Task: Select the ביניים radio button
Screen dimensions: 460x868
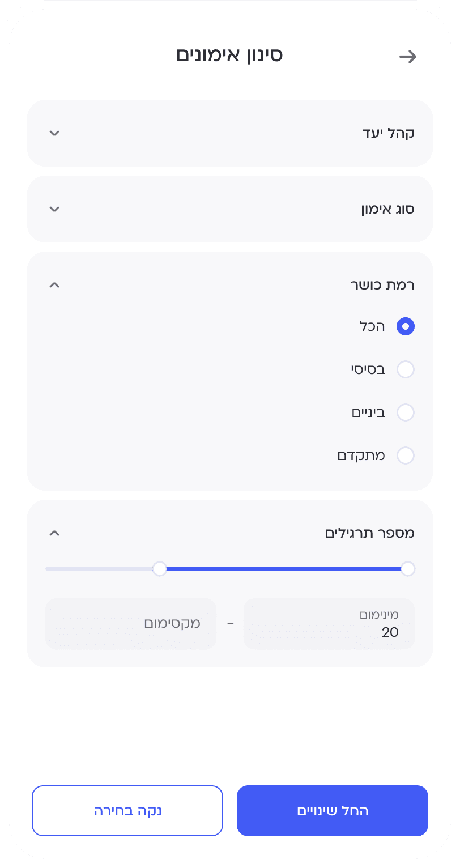Action: (406, 412)
